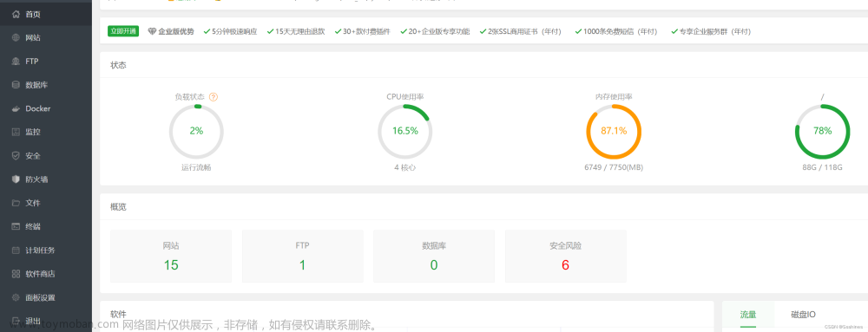Click the globe icon beside 网站
868x332 pixels.
tap(16, 37)
